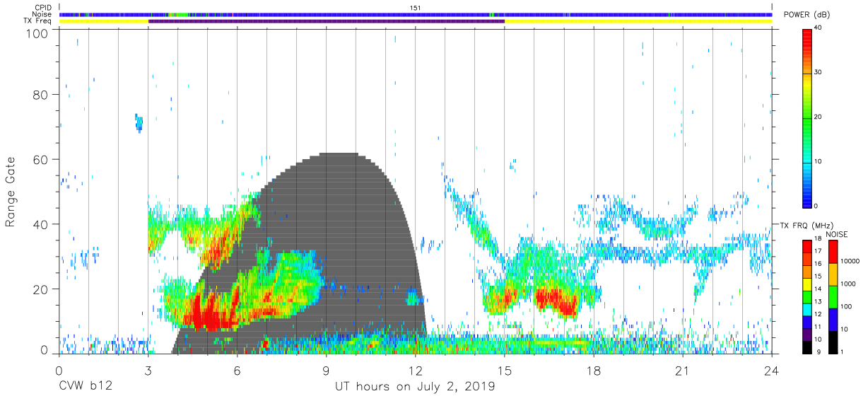Image resolution: width=868 pixels, height=401 pixels.
Task: Click the Range Gate y-axis title
Action: coord(11,192)
